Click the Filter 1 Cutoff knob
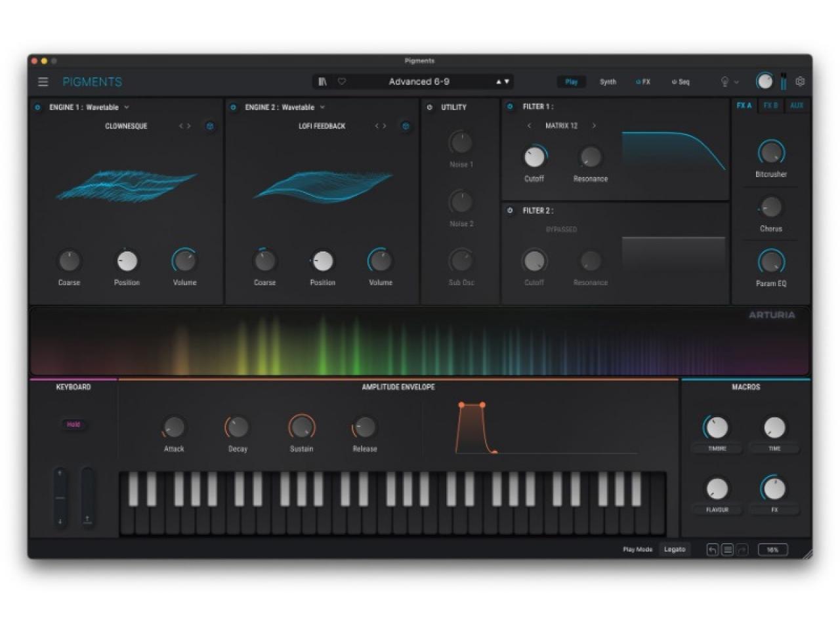 [534, 156]
